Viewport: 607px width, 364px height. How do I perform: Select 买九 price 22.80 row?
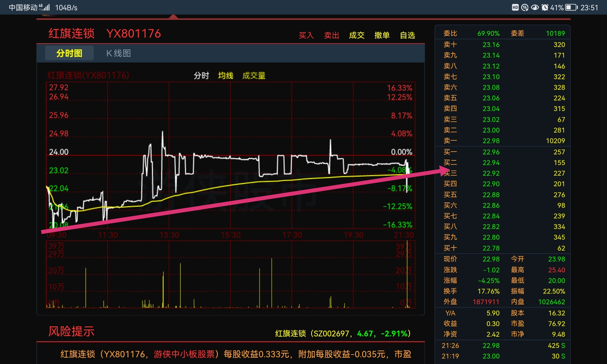(503, 237)
